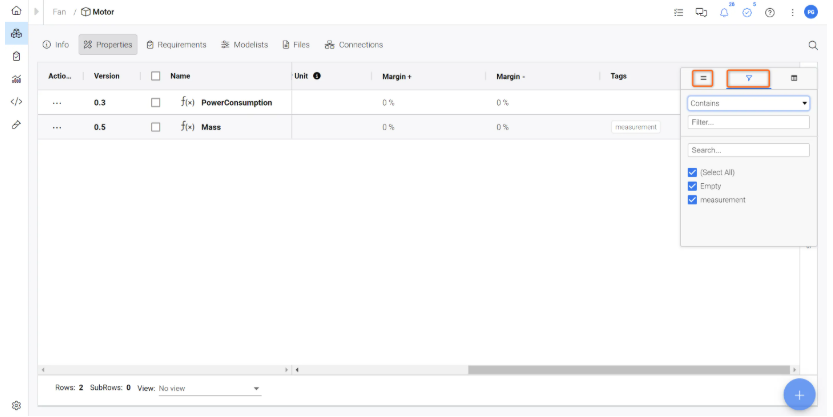The height and width of the screenshot is (417, 833).
Task: Open actions menu for PowerConsumption row
Action: pyautogui.click(x=57, y=103)
